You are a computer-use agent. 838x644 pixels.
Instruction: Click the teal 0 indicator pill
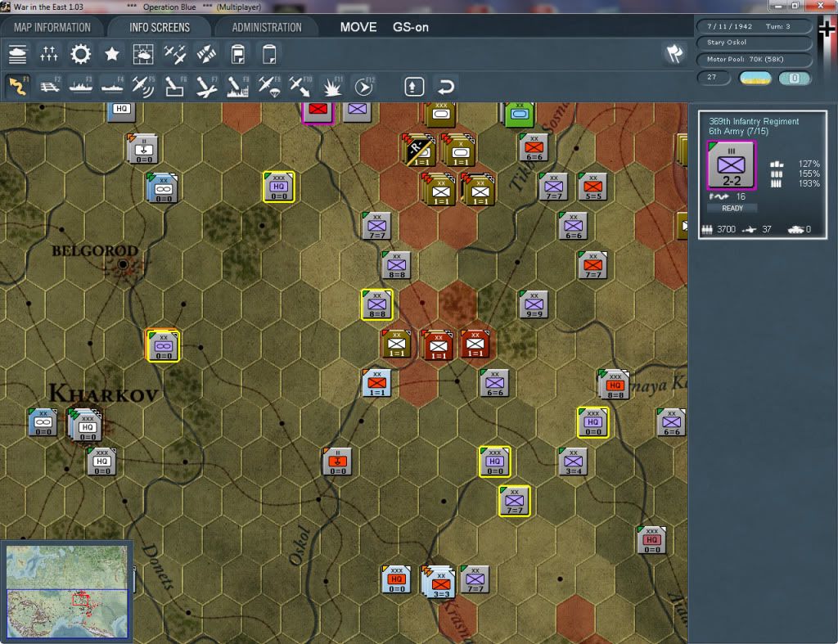click(x=795, y=78)
